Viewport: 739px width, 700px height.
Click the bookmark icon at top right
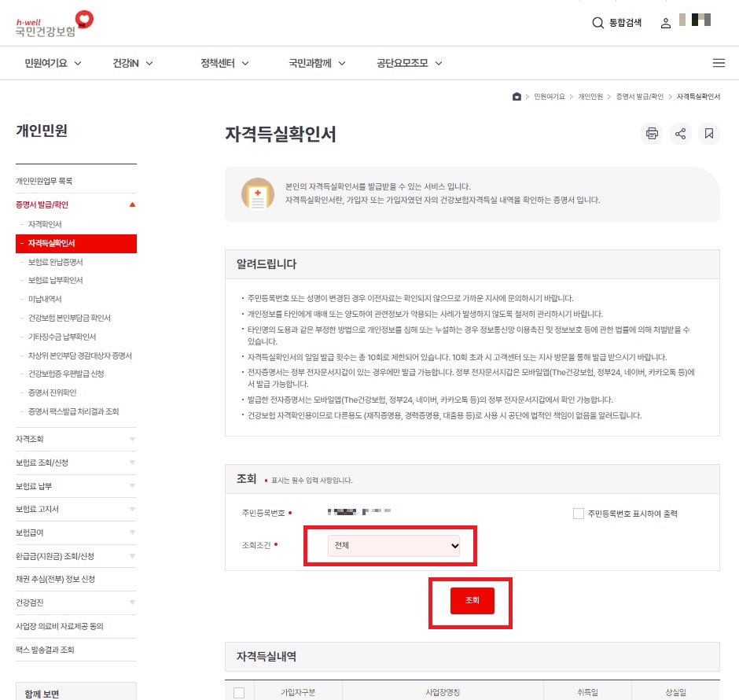pos(708,133)
